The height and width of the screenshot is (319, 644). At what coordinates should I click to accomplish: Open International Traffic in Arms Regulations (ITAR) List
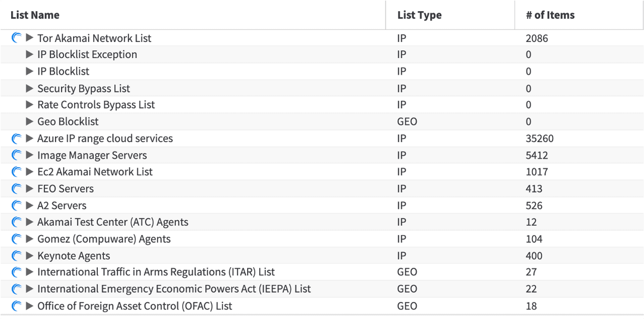point(156,272)
